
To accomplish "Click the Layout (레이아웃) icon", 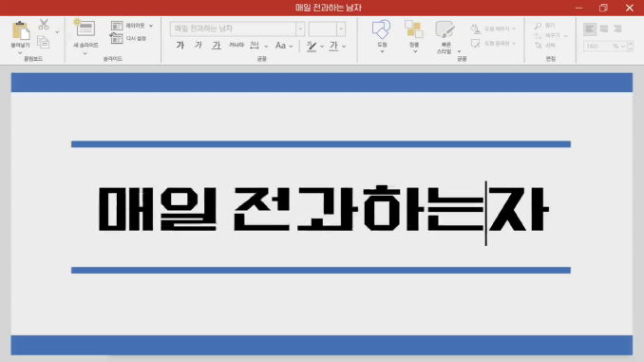I will click(117, 26).
